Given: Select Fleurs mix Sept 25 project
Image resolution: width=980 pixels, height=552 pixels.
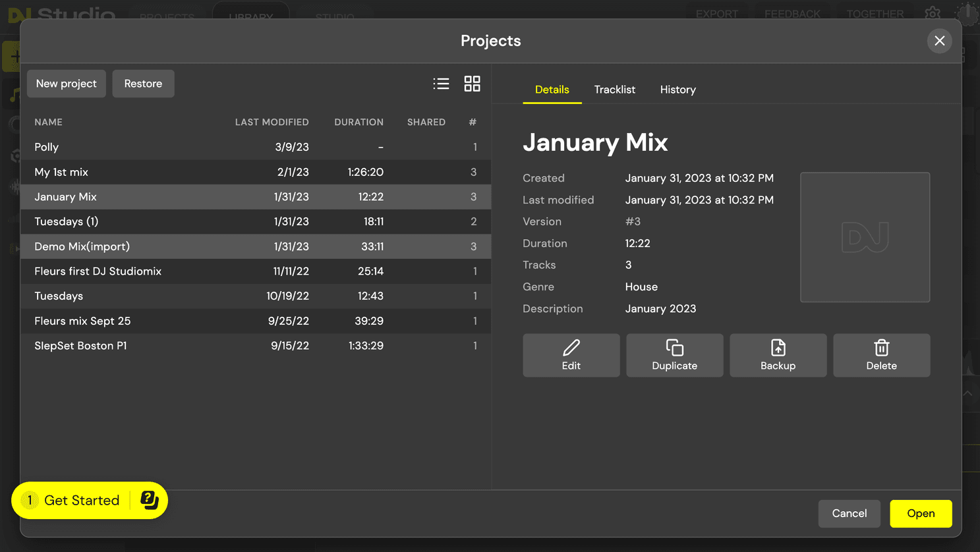Looking at the screenshot, I should (x=256, y=321).
